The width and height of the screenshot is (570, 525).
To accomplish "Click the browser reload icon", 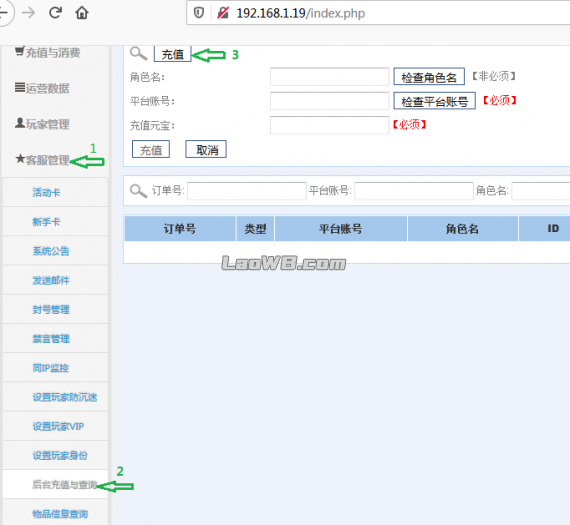I will pos(55,13).
